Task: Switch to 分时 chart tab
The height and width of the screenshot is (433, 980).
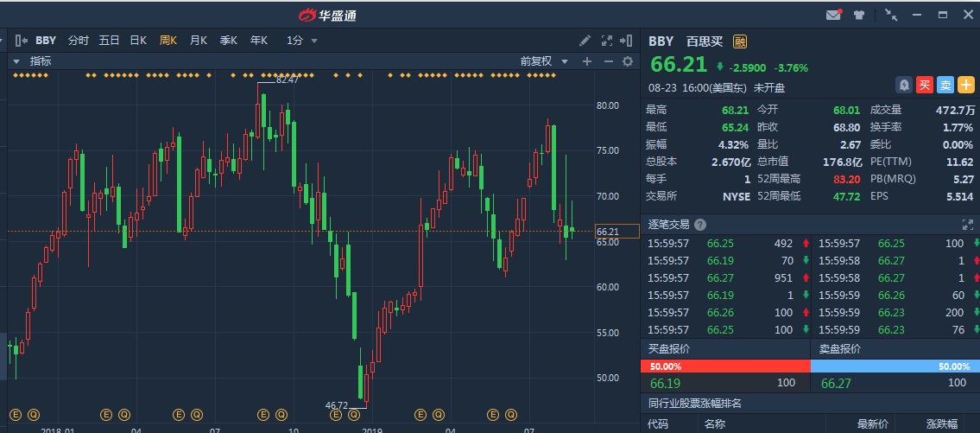Action: 78,41
